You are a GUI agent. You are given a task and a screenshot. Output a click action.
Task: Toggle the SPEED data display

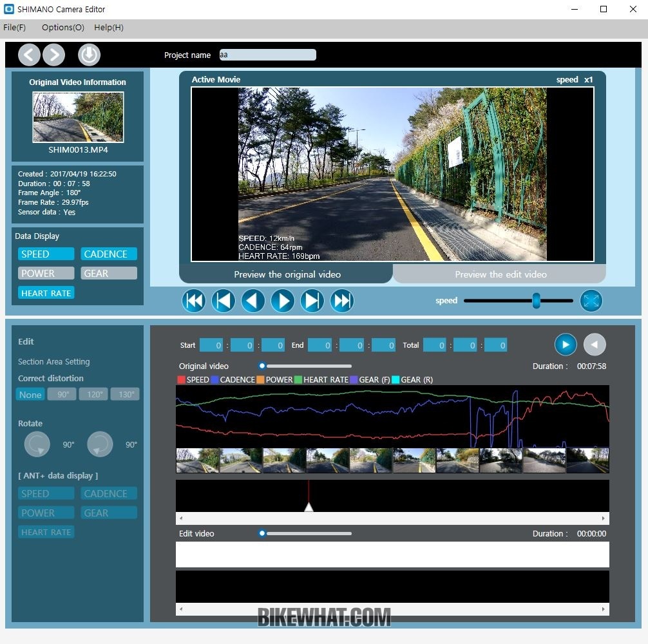46,254
